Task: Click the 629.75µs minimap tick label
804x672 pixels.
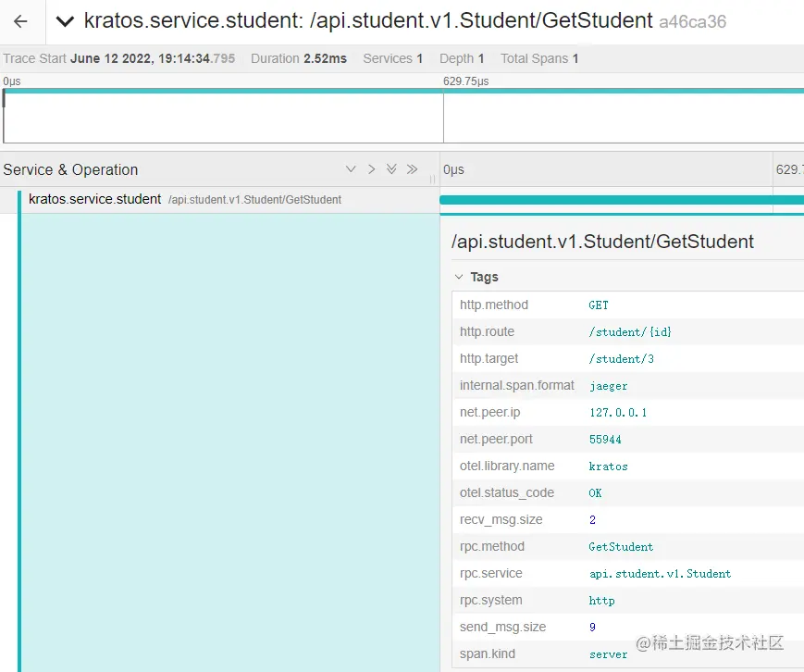Action: [x=466, y=81]
